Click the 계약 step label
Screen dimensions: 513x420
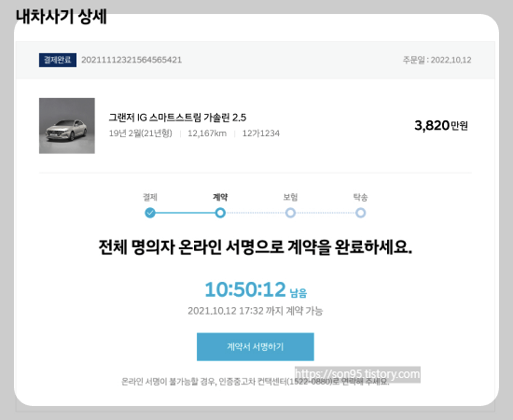click(x=220, y=197)
